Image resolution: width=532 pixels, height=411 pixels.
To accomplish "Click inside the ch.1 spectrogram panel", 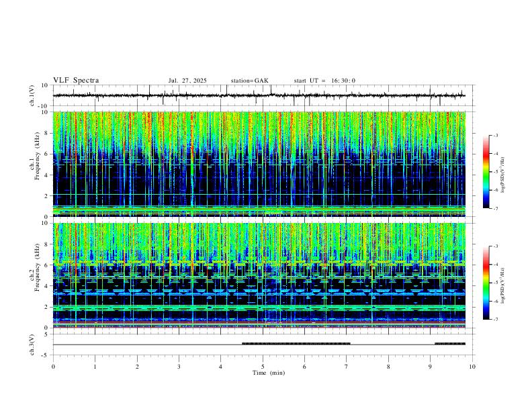I will click(x=259, y=164).
